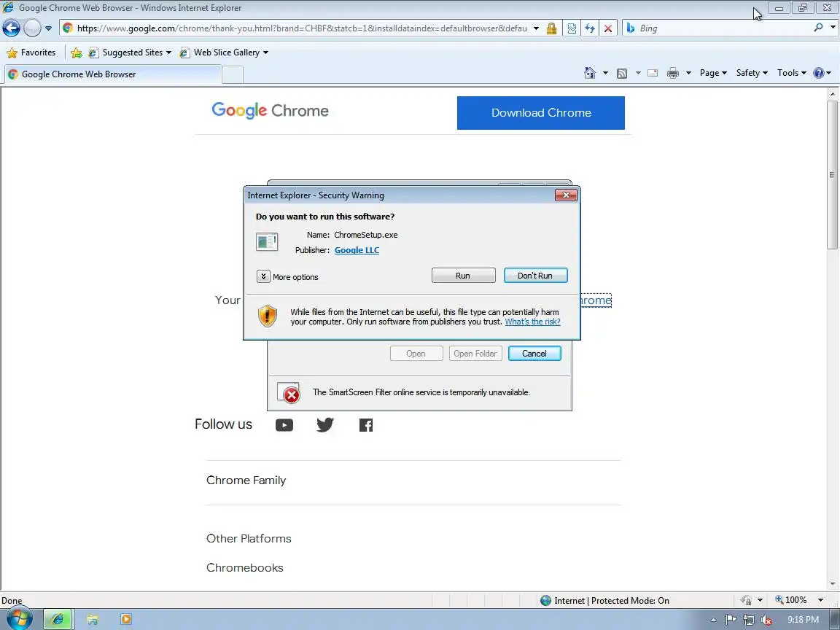
Task: Click the Help question mark icon
Action: [x=819, y=73]
